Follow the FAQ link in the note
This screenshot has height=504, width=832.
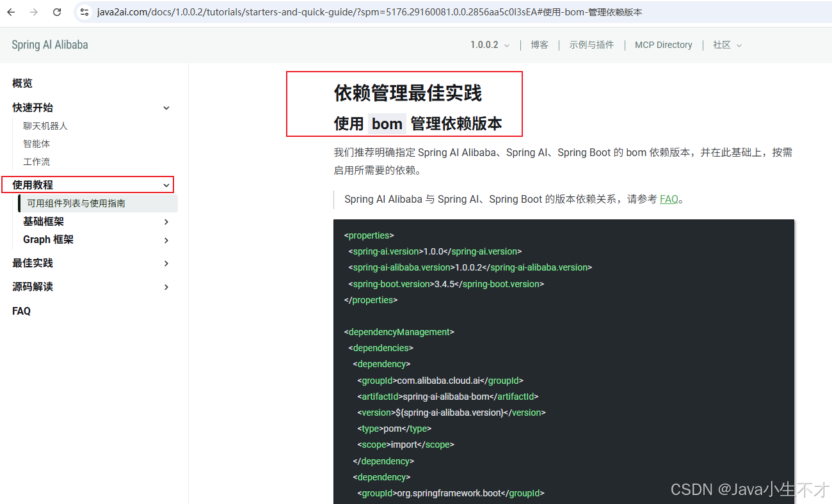tap(669, 199)
